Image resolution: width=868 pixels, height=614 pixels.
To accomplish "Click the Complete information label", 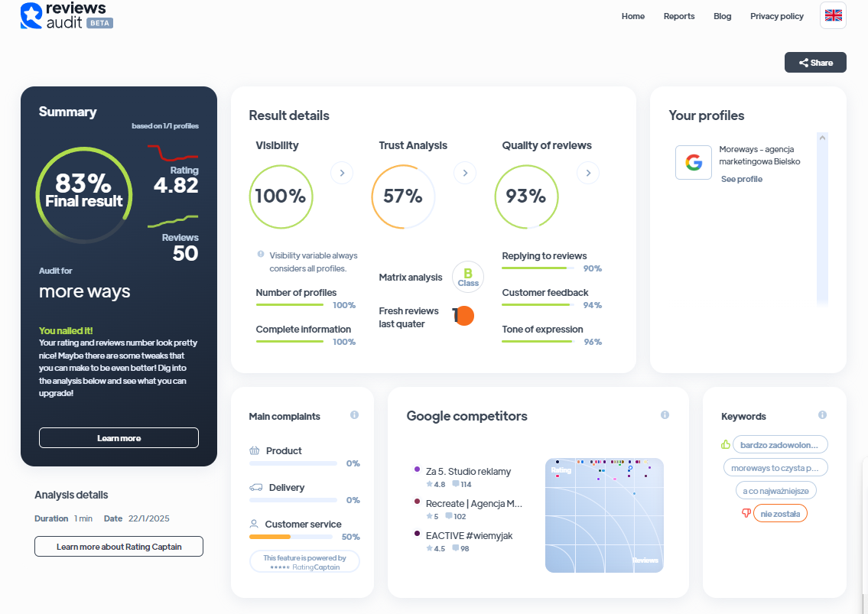I will [304, 330].
